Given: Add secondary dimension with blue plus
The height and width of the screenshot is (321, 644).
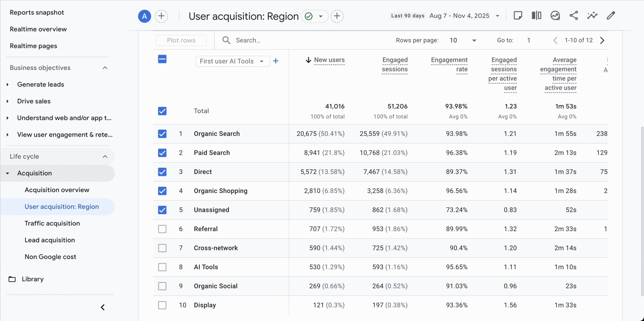Looking at the screenshot, I should tap(276, 61).
